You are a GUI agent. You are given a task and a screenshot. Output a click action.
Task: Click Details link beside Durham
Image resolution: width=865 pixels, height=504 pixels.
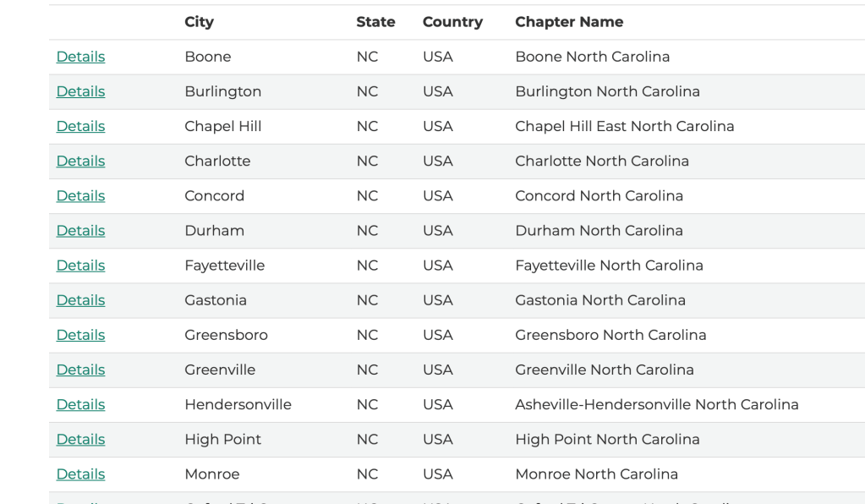pyautogui.click(x=80, y=230)
